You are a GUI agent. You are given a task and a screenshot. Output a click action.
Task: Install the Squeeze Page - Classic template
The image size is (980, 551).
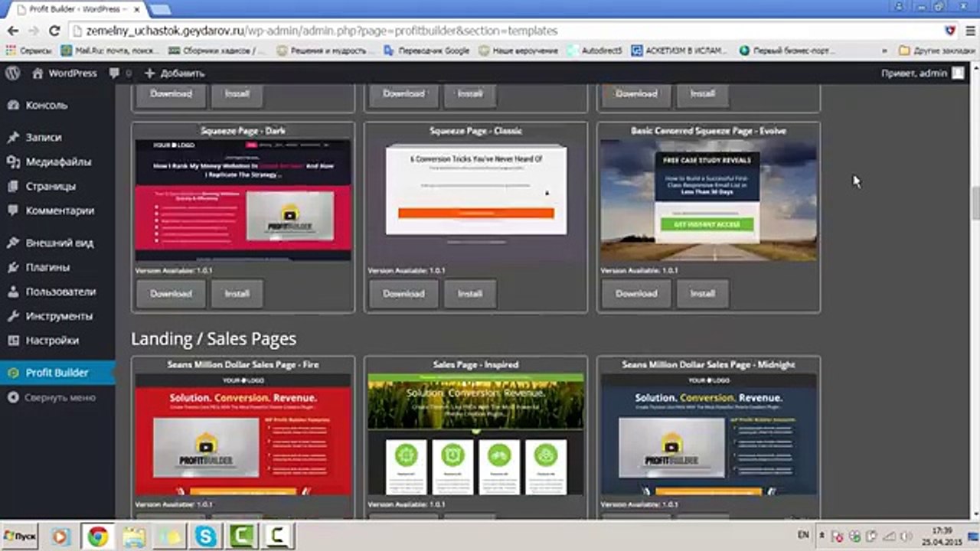point(469,293)
